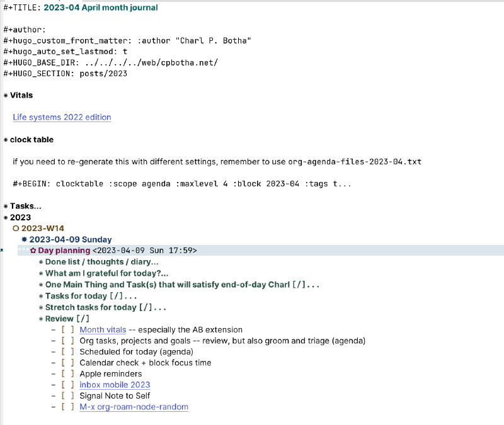Click the bullet icon beside Vitals heading
Viewport: 504px width, 425px height.
[6, 95]
